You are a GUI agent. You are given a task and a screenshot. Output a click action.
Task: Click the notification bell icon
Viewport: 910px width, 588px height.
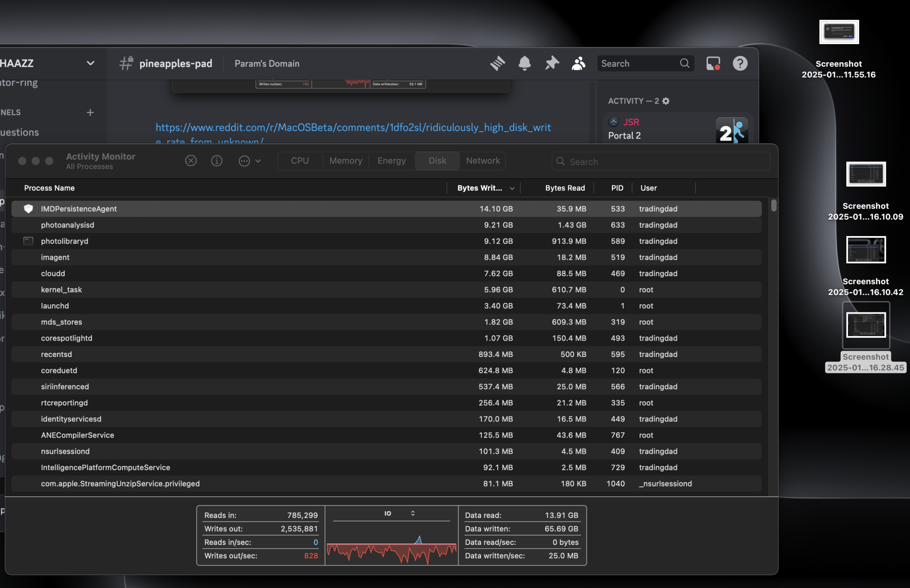point(525,63)
